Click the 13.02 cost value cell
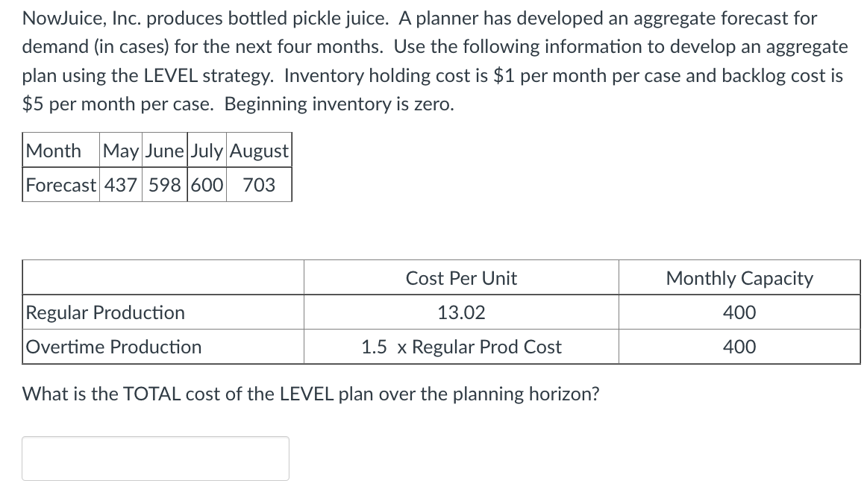Viewport: 867px width, 504px height. tap(460, 312)
